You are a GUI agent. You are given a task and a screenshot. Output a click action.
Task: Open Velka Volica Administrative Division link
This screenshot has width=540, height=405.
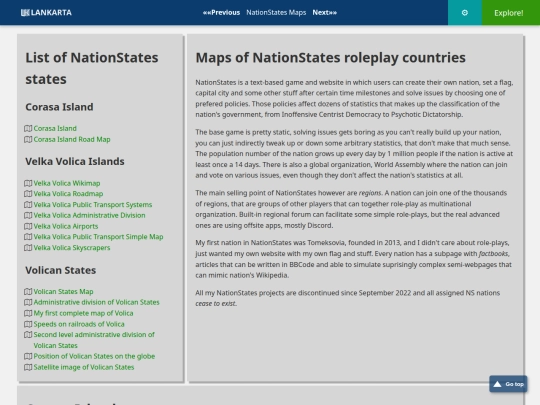pyautogui.click(x=89, y=216)
